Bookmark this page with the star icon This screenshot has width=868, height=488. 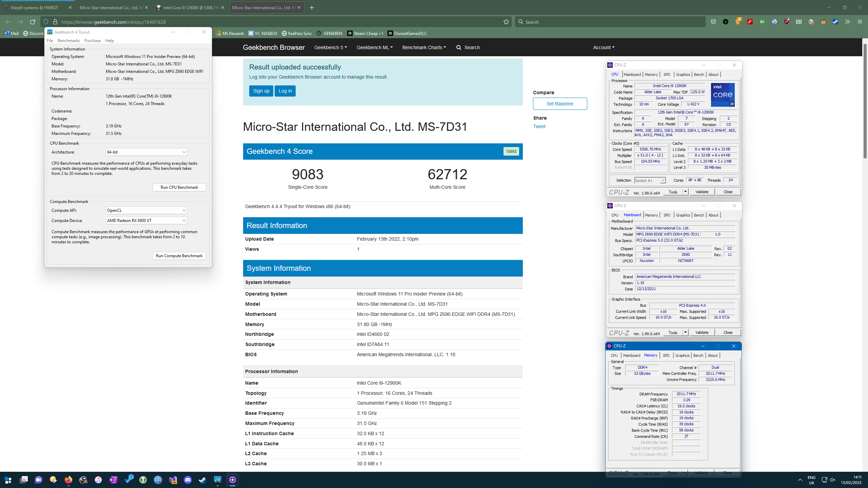(x=506, y=22)
